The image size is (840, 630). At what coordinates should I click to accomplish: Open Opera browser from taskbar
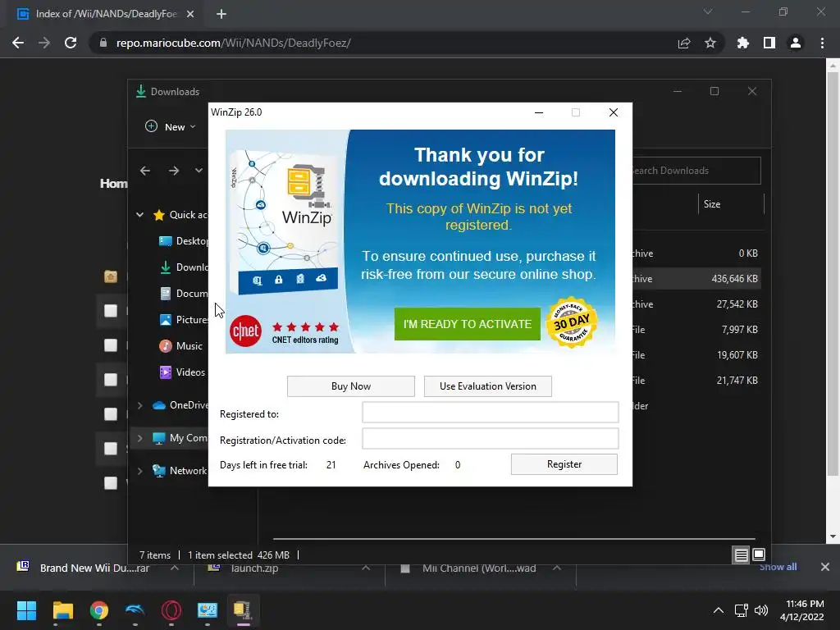point(171,610)
